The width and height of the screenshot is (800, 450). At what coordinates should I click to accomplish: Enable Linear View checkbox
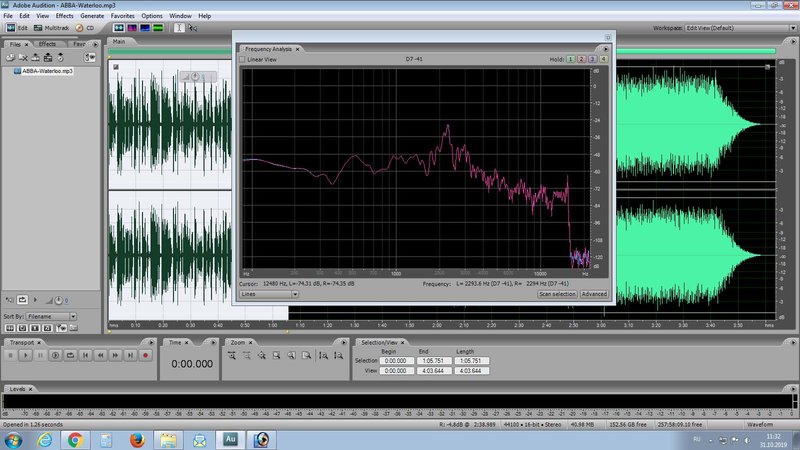(x=243, y=60)
